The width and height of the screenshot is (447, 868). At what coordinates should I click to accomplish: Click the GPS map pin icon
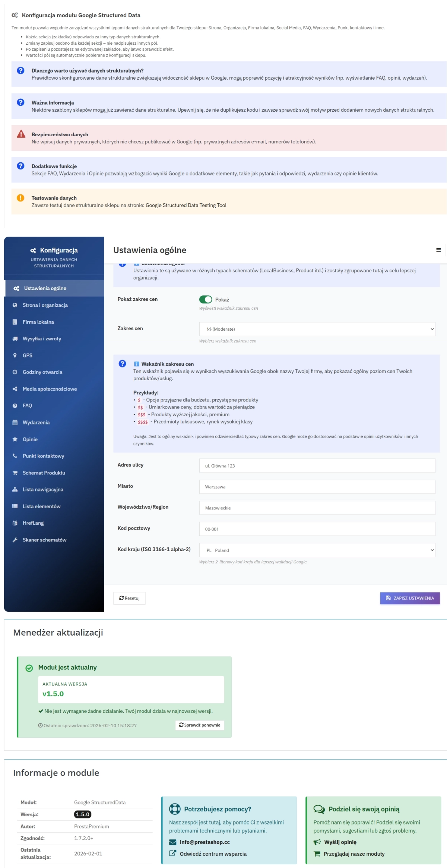(x=15, y=355)
